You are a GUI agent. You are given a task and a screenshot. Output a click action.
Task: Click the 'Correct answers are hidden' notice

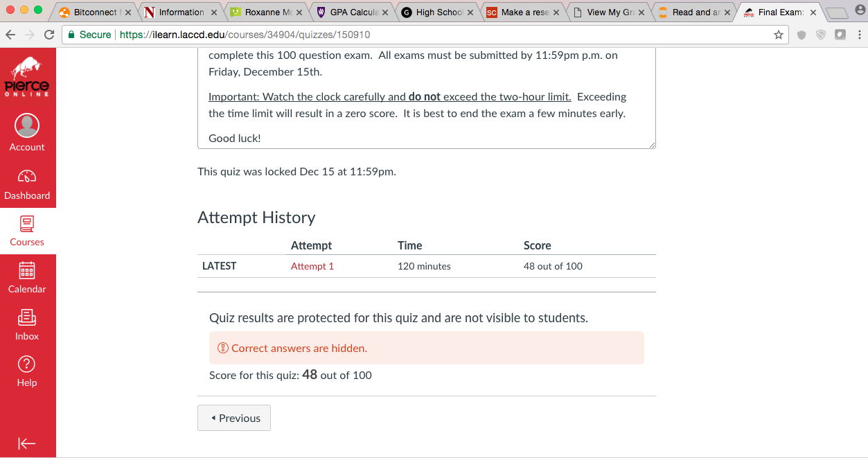pos(427,348)
